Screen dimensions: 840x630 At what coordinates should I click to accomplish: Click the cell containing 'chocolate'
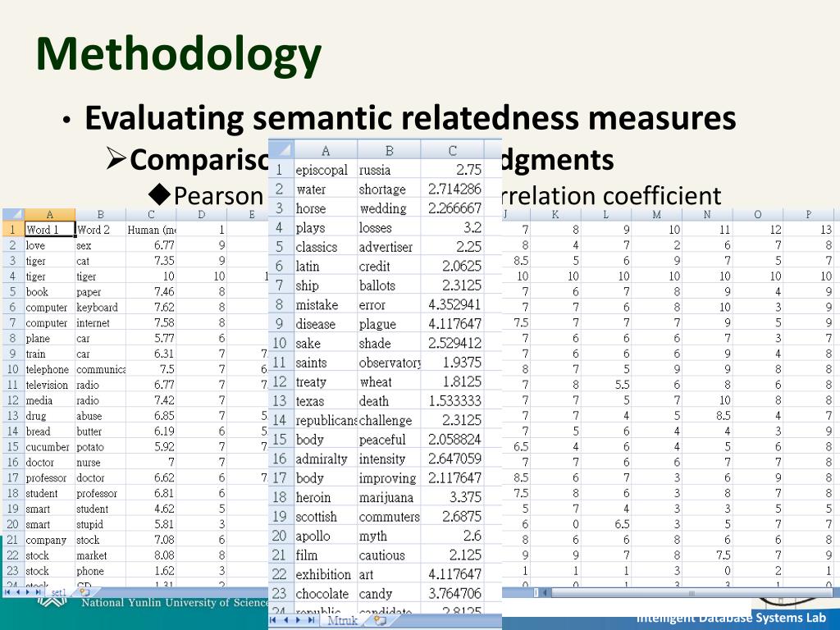(x=326, y=594)
